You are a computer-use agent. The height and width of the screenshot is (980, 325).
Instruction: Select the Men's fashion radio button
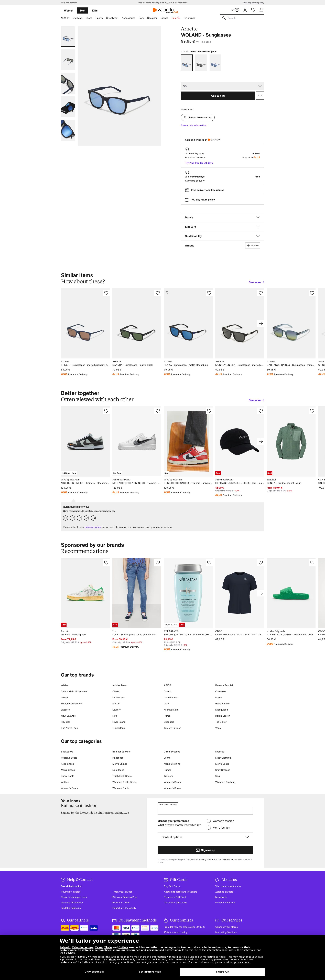pos(209,827)
